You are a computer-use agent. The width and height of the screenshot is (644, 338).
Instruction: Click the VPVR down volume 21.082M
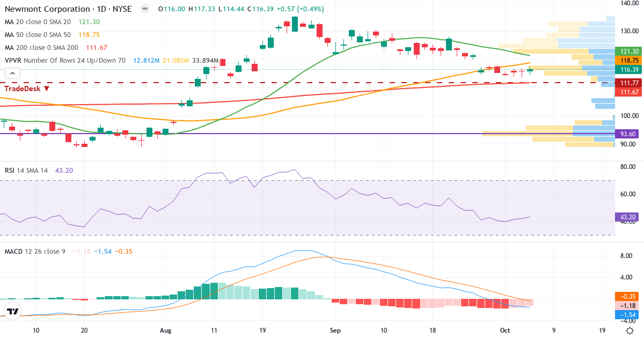point(175,61)
